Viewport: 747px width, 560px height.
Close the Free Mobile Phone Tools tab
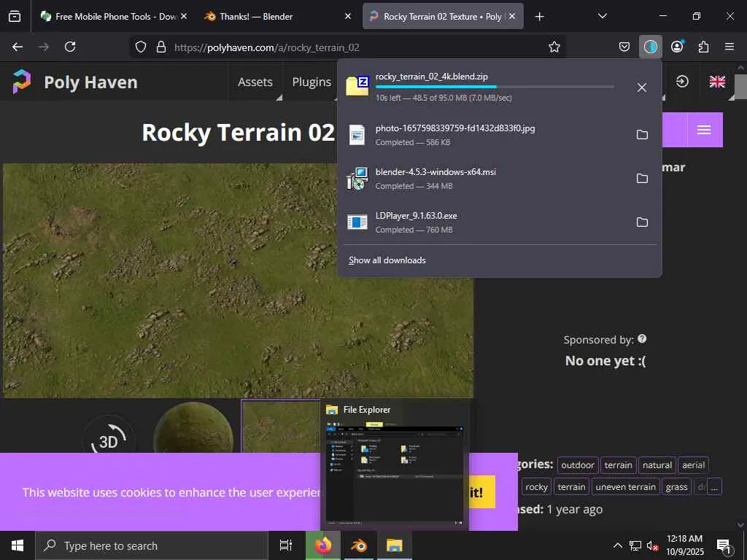[184, 16]
